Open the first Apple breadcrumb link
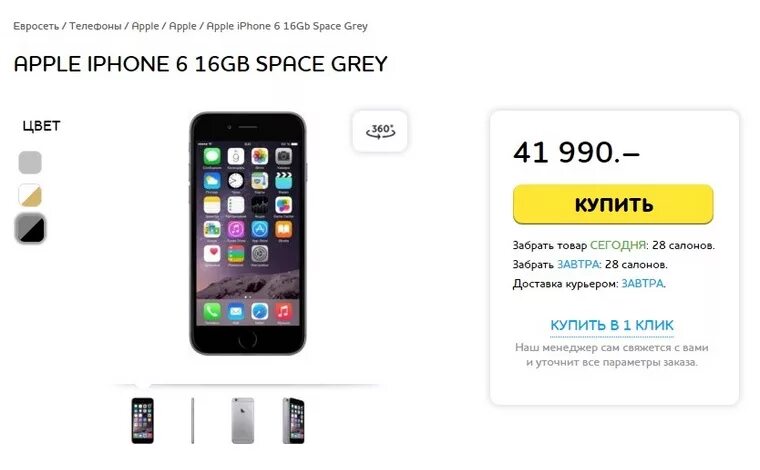Viewport: 760px width, 470px height. [145, 26]
